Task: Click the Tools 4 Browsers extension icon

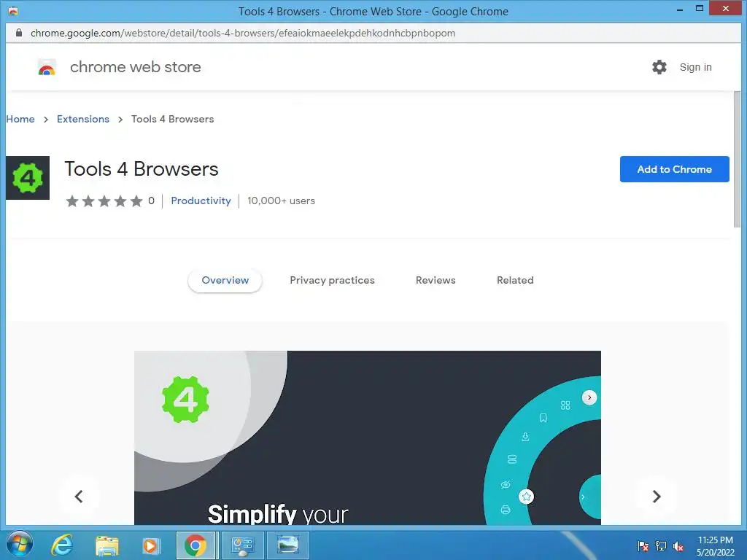Action: click(28, 178)
